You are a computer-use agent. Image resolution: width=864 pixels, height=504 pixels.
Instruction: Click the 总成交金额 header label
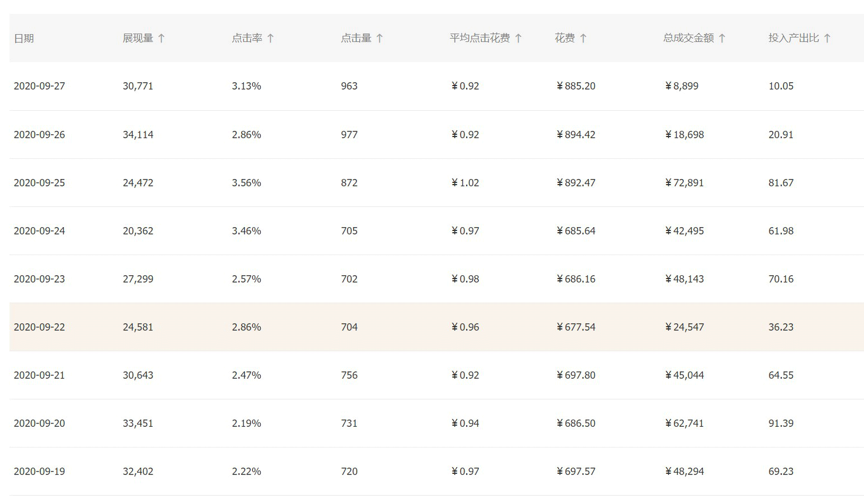tap(688, 38)
